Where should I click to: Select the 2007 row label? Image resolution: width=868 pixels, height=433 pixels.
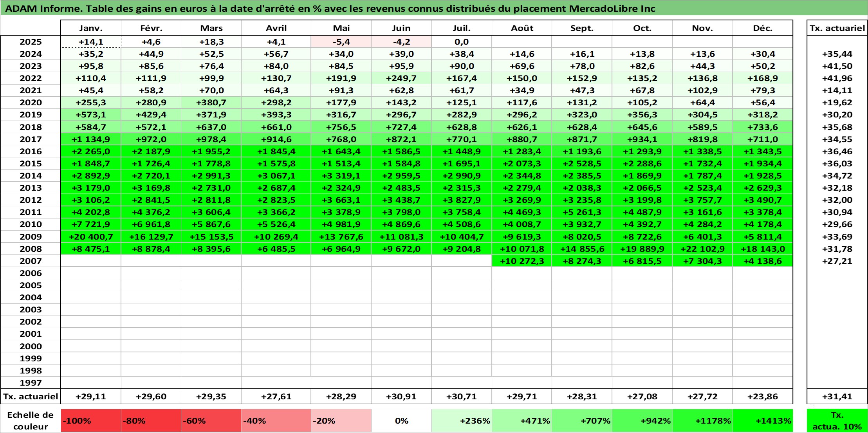(x=31, y=261)
